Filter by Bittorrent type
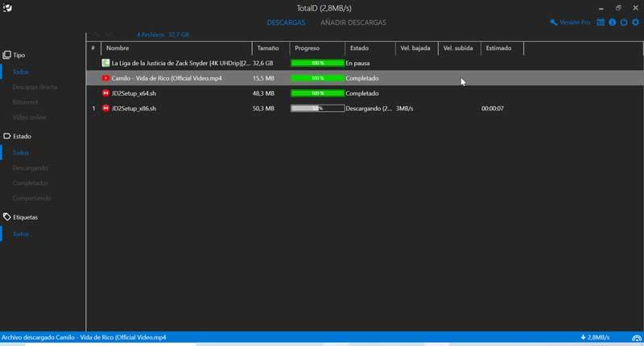Viewport: 644px width, 346px height. tap(25, 102)
